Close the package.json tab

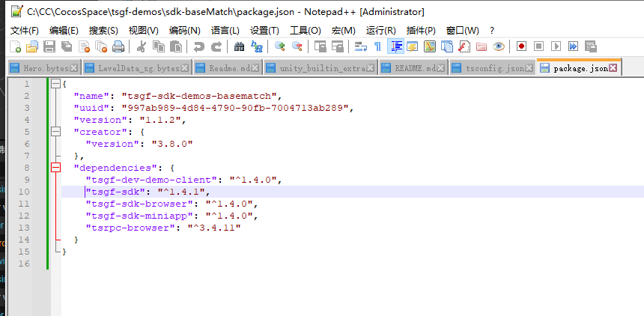click(613, 68)
